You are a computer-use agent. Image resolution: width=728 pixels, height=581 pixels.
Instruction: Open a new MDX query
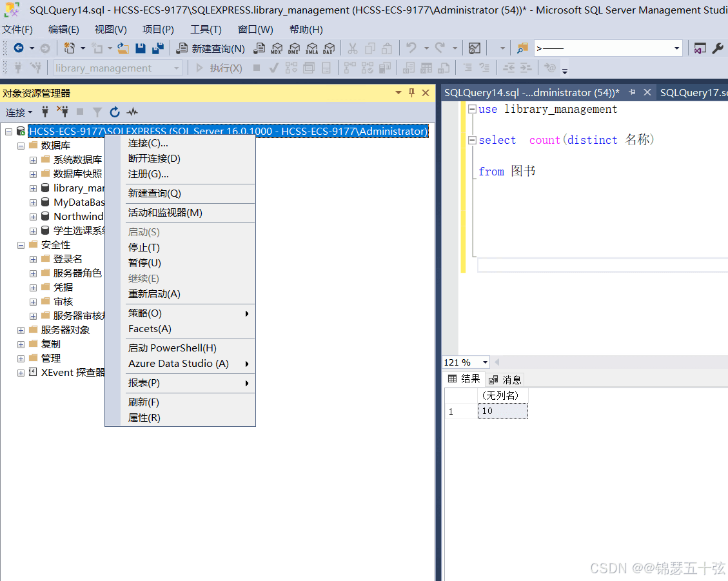point(277,48)
